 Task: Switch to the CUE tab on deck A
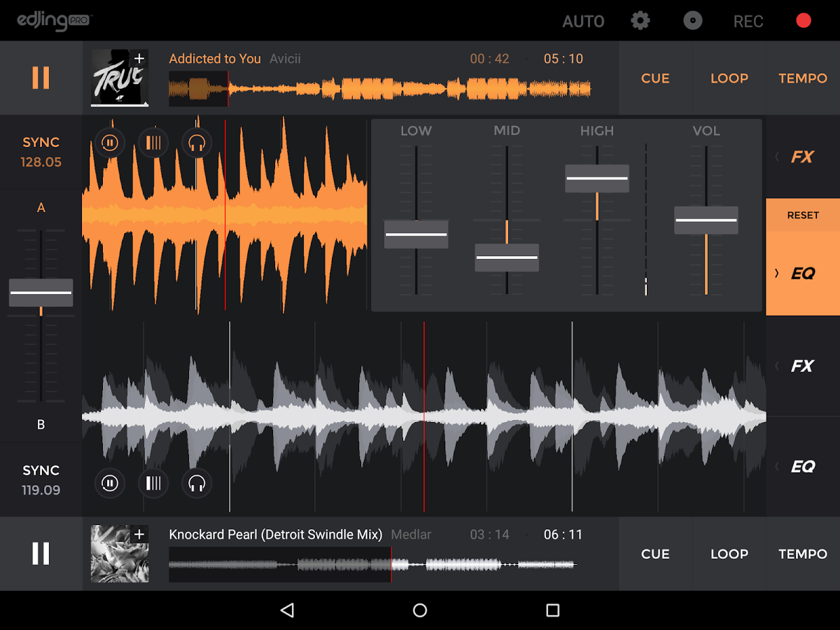coord(654,78)
